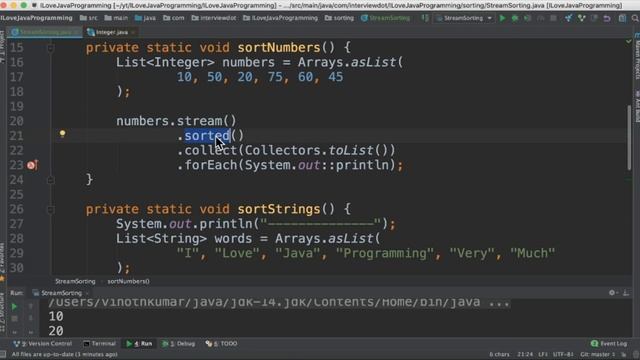Image resolution: width=640 pixels, height=360 pixels.
Task: Click the interviewdot breadcrumb folder
Action: [x=214, y=18]
